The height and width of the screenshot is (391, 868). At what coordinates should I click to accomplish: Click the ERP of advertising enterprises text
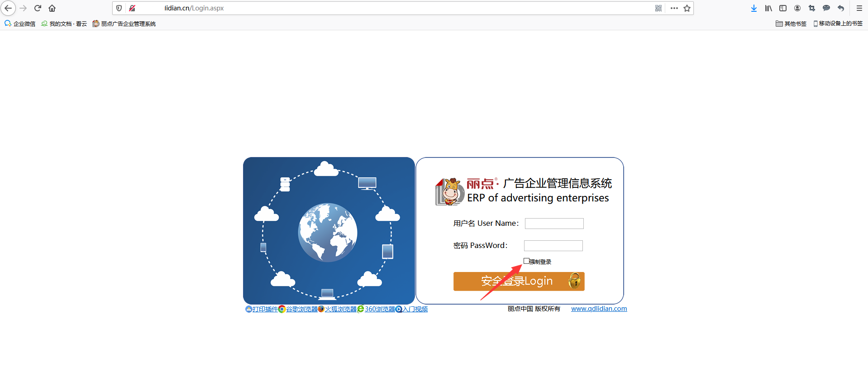(538, 198)
